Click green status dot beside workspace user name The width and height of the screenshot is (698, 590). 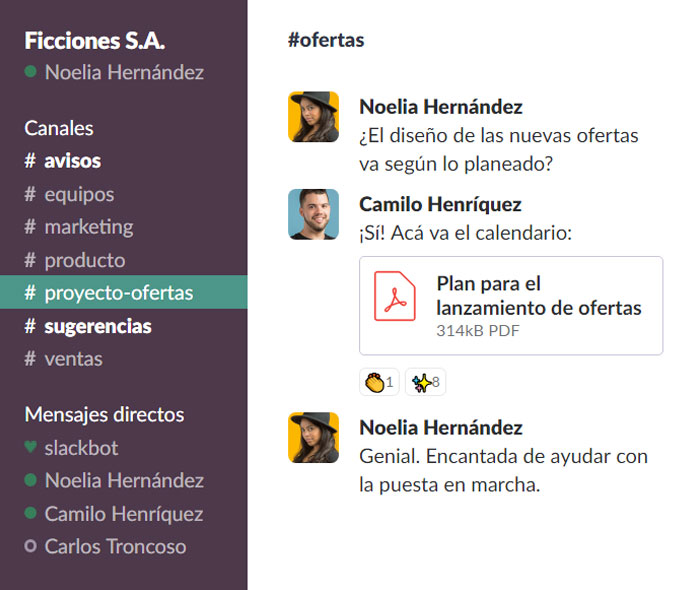pyautogui.click(x=30, y=72)
